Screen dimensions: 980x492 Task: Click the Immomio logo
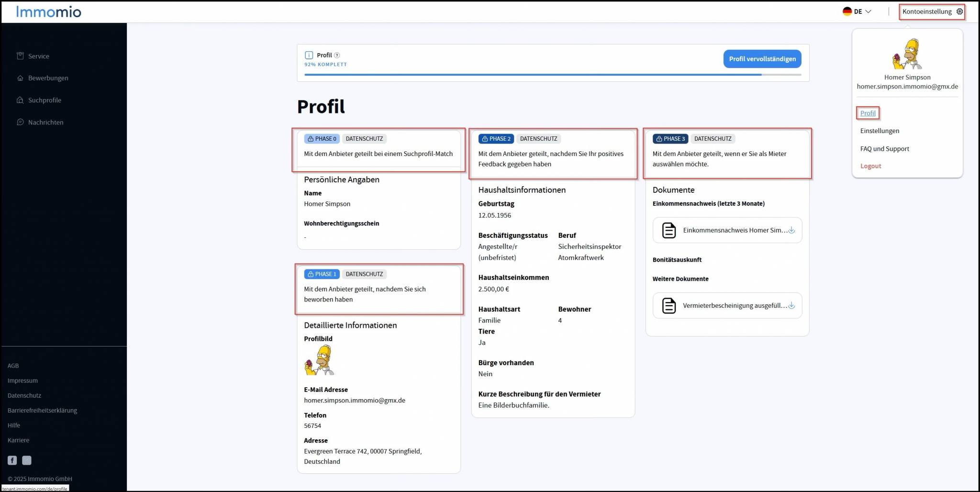point(48,11)
